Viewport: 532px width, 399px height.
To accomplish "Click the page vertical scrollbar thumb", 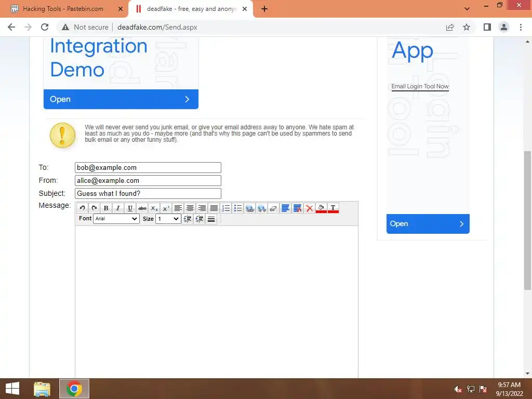I will pyautogui.click(x=527, y=220).
